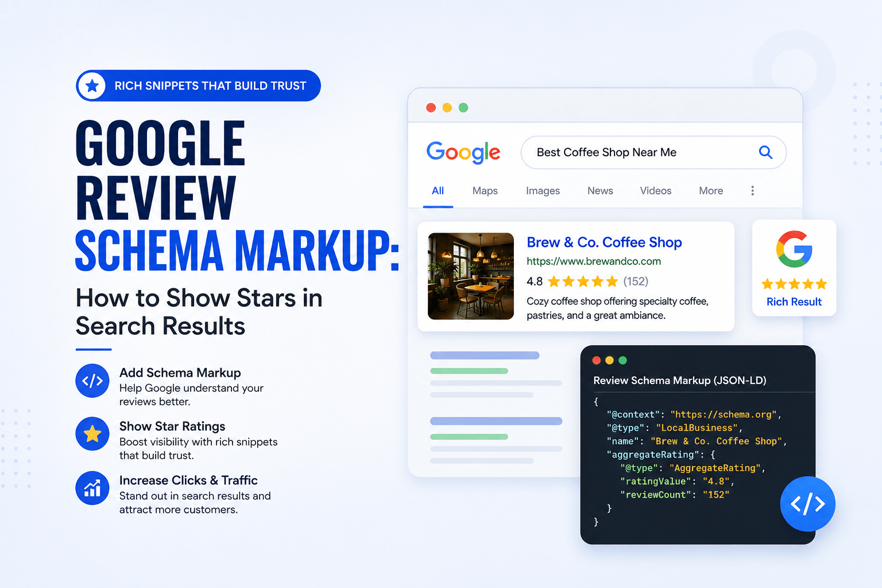Click the "reviewCount": "152" line

pyautogui.click(x=675, y=494)
